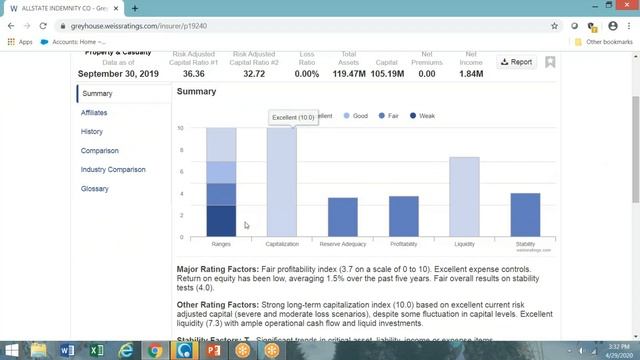The width and height of the screenshot is (640, 360).
Task: Click the circular extension icon after star
Action: pos(574,26)
